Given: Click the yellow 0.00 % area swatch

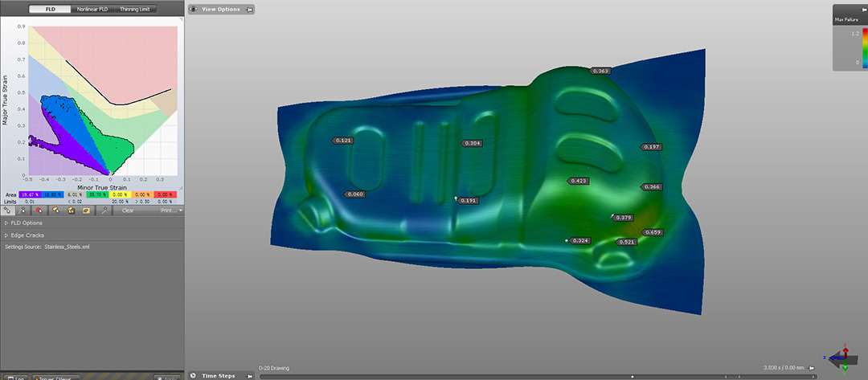Looking at the screenshot, I should coord(120,194).
